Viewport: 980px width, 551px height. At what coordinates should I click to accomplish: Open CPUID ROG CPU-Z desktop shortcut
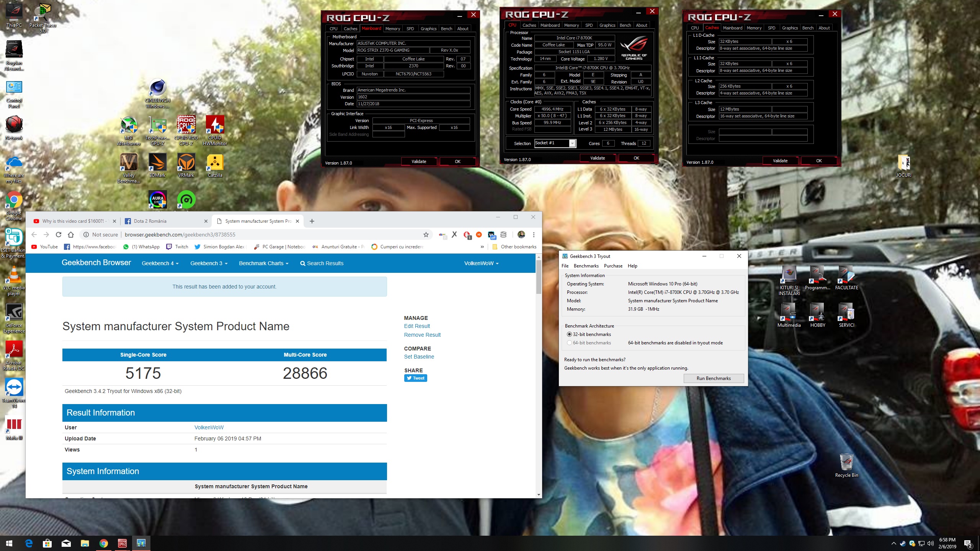point(186,131)
